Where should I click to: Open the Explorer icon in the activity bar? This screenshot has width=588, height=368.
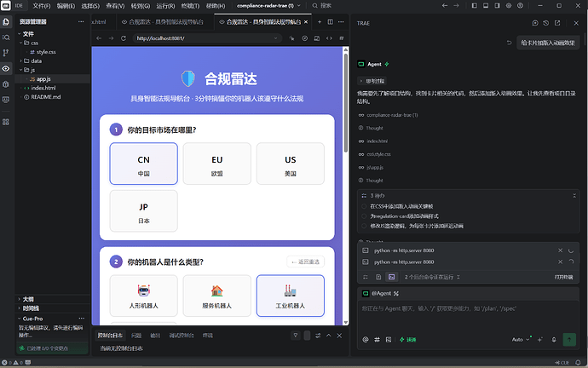pyautogui.click(x=6, y=22)
